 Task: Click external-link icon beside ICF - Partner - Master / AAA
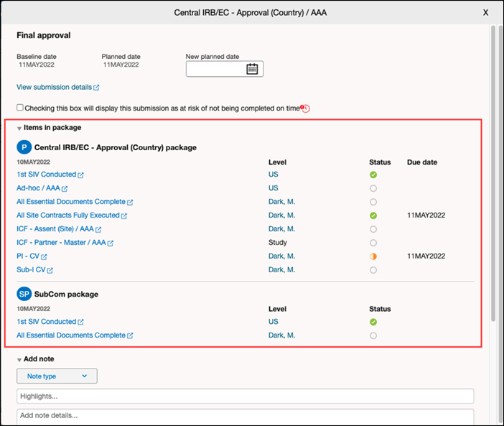pos(111,243)
